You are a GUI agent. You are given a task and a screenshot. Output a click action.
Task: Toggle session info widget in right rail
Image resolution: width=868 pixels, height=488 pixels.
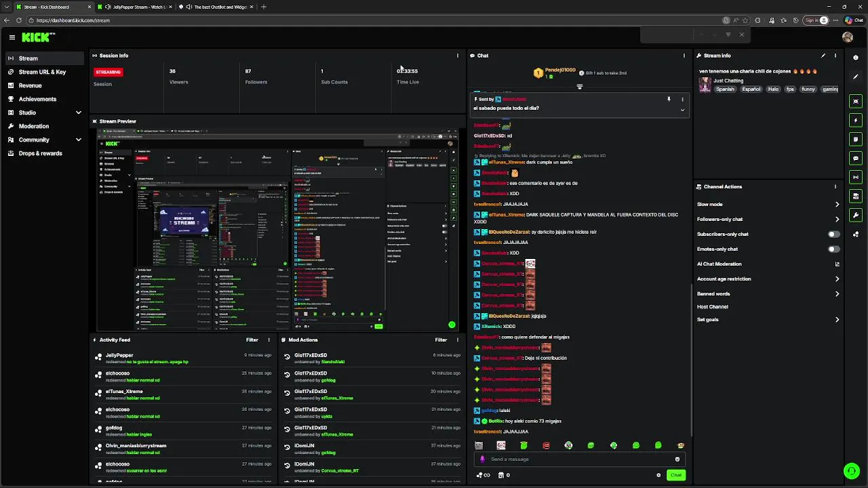pyautogui.click(x=856, y=177)
